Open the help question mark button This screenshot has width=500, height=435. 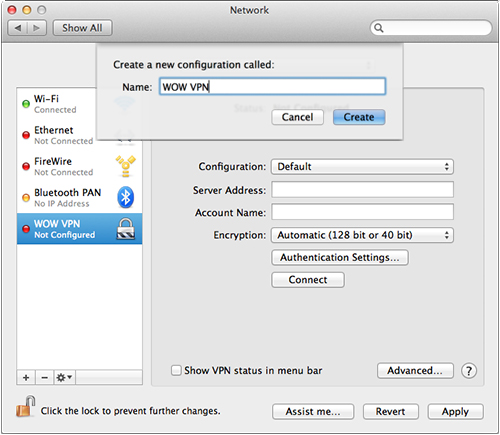[469, 371]
